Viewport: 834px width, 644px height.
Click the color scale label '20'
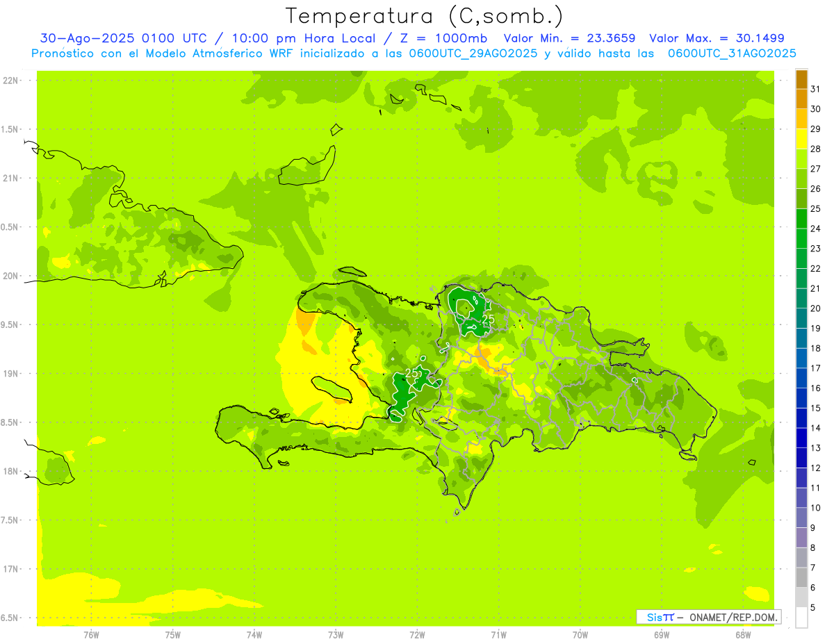[x=816, y=308]
